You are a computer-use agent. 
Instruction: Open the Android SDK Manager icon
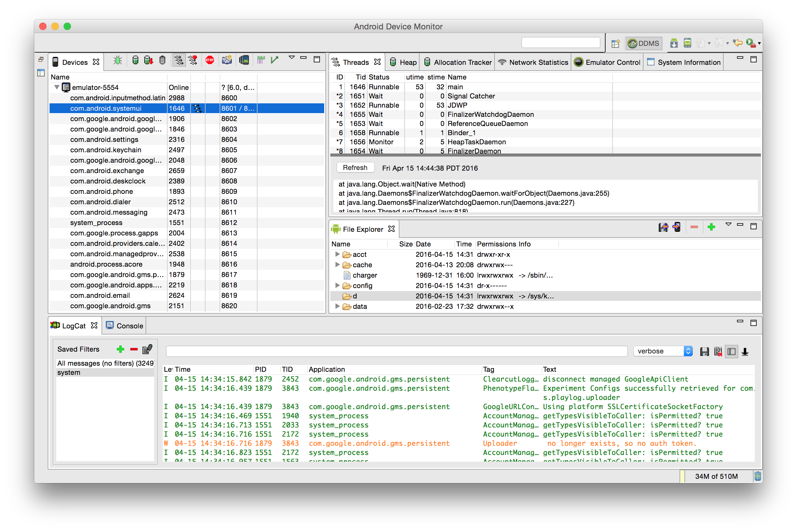point(674,43)
